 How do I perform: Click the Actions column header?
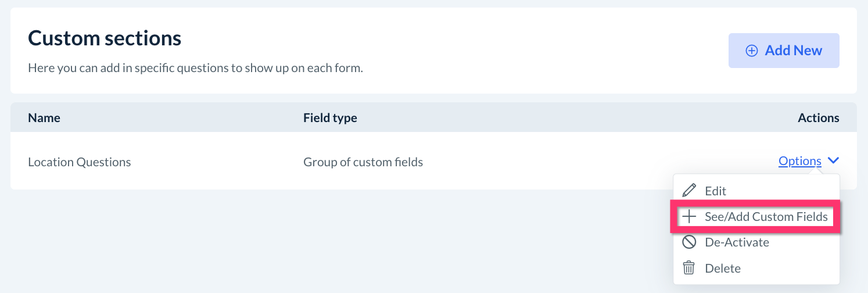point(818,118)
